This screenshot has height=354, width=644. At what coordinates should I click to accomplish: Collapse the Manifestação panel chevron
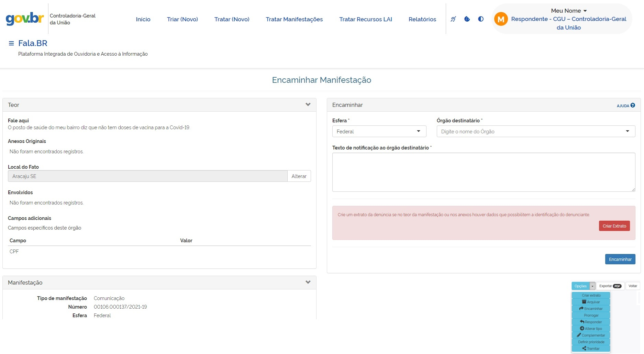(308, 283)
